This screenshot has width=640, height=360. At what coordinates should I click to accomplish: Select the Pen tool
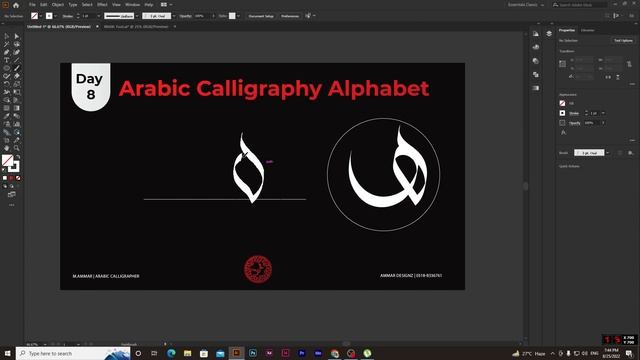7,52
